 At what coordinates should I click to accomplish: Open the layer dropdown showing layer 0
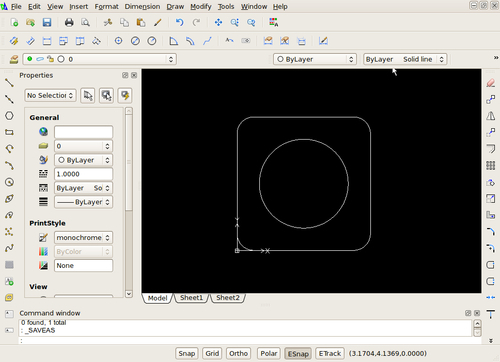point(99,59)
